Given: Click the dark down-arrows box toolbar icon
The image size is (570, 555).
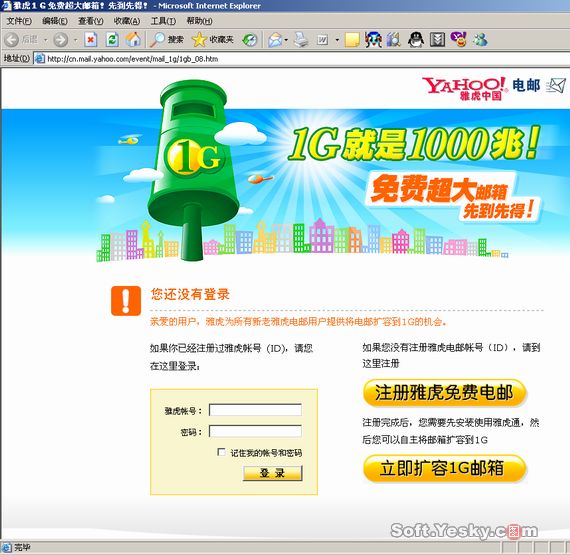Looking at the screenshot, I should (437, 40).
